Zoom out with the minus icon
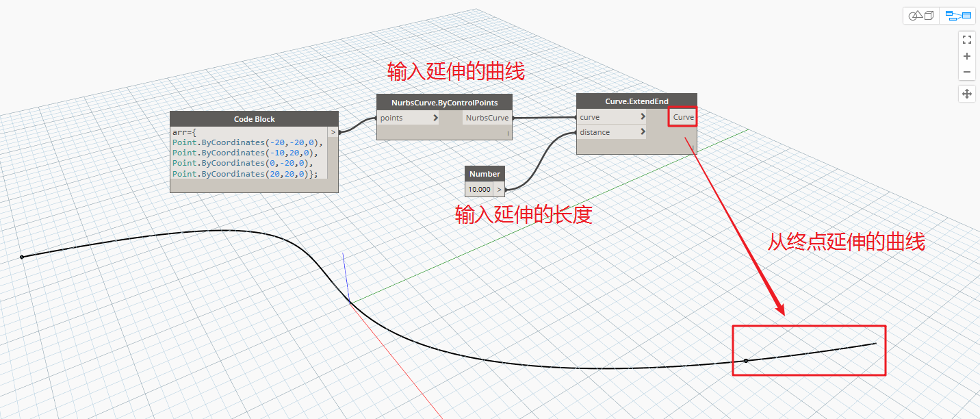The width and height of the screenshot is (980, 419). 967,72
